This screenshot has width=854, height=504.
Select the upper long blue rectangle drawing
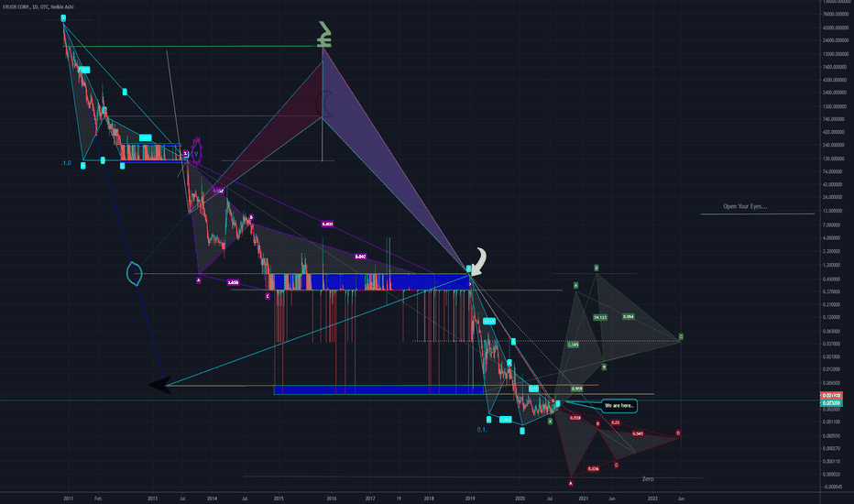[x=370, y=281]
